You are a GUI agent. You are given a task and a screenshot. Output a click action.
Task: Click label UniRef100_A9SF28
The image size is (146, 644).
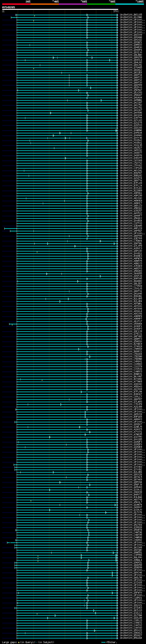pyautogui.click(x=131, y=276)
